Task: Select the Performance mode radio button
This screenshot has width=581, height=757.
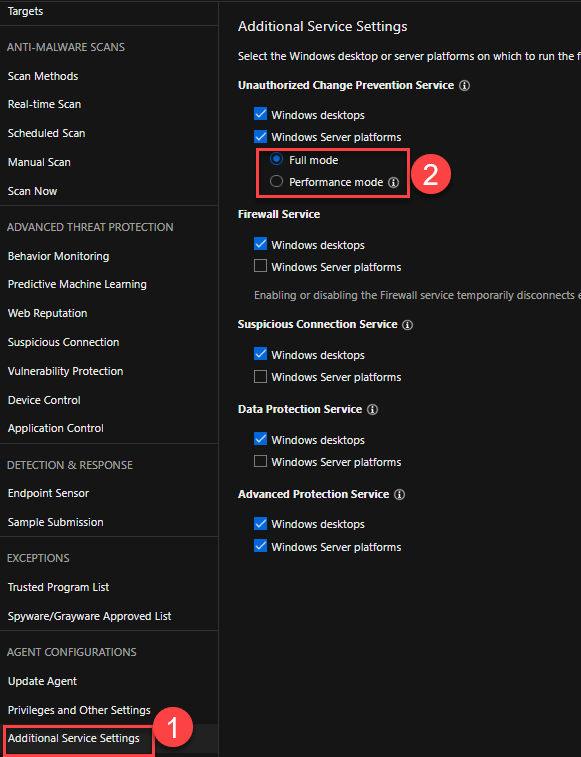Action: point(276,182)
